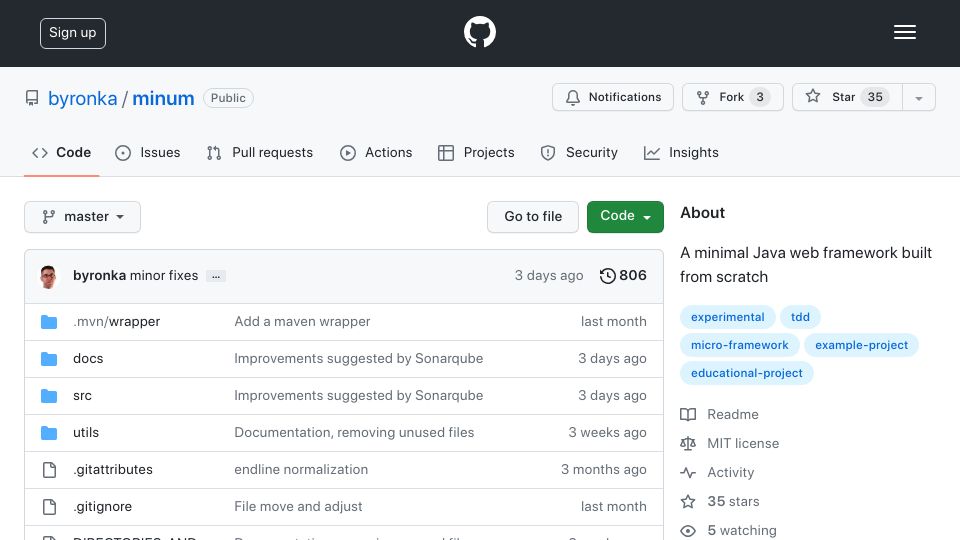Image resolution: width=960 pixels, height=540 pixels.
Task: Open the Projects tab
Action: [x=476, y=152]
